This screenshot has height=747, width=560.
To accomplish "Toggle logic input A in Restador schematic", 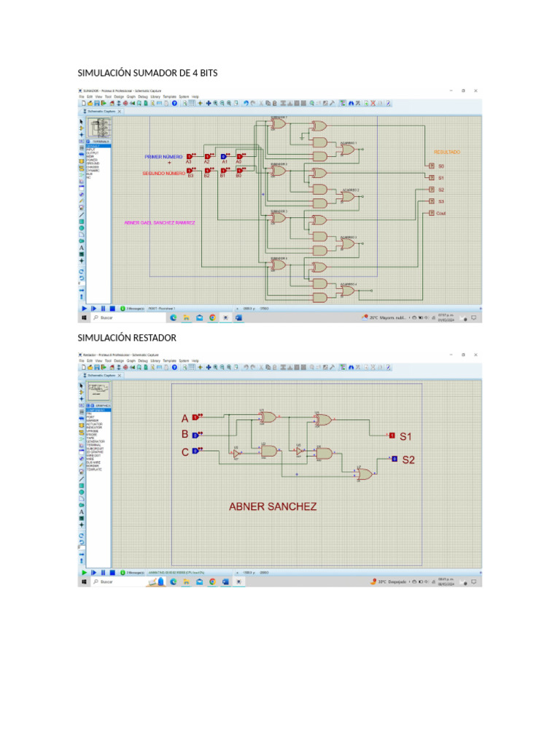I will [x=197, y=417].
